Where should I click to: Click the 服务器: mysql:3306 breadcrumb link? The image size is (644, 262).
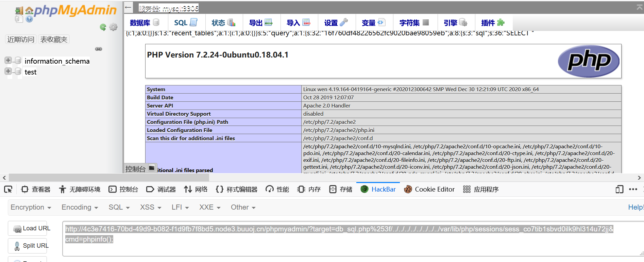coord(169,8)
